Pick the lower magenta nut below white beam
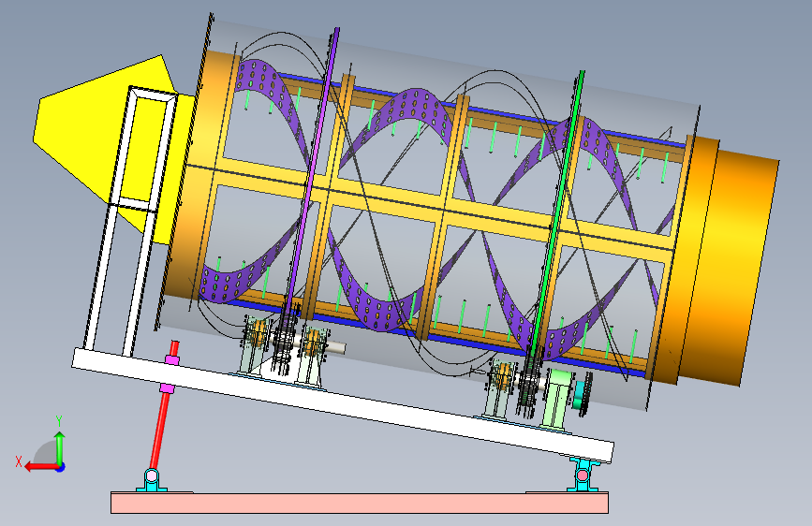This screenshot has height=526, width=812. pos(167,387)
